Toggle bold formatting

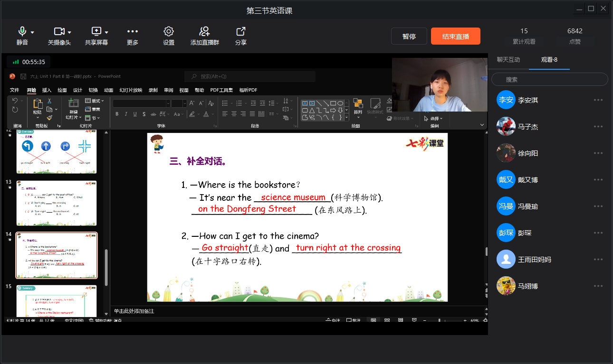(x=117, y=114)
